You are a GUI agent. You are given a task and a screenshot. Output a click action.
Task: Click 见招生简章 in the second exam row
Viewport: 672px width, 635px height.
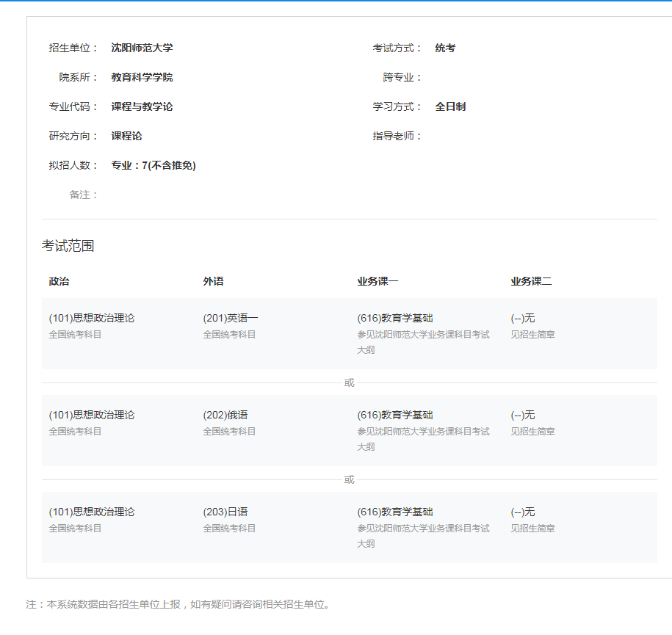pyautogui.click(x=532, y=432)
